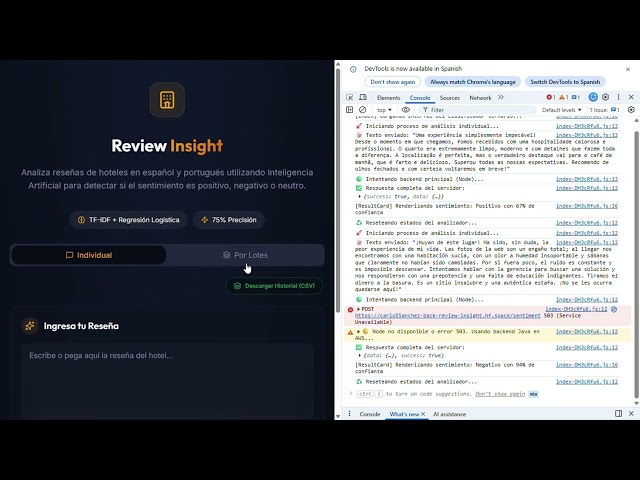Screen dimensions: 640x480
Task: Open source link of 'Node no disponible' warning
Action: (x=587, y=331)
